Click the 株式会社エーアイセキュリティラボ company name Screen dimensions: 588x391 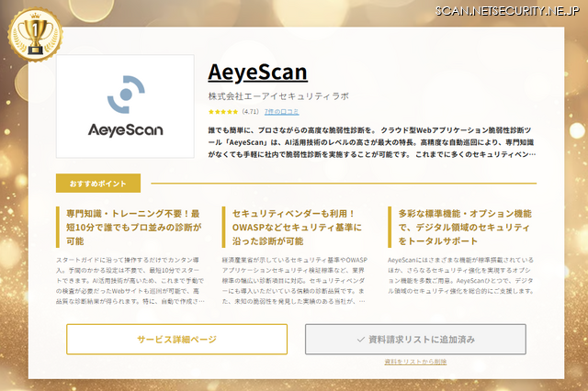click(x=278, y=95)
